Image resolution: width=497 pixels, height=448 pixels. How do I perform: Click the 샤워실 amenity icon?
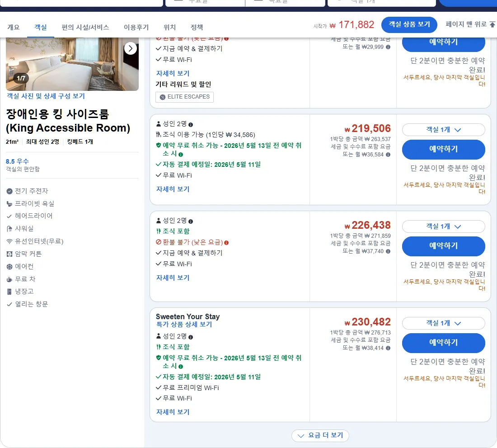pyautogui.click(x=9, y=229)
